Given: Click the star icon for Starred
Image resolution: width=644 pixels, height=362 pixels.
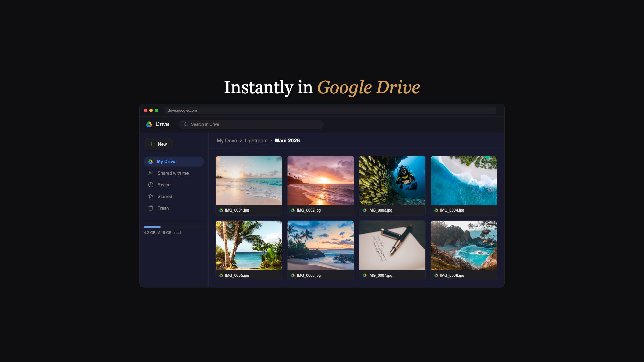Looking at the screenshot, I should (x=151, y=196).
